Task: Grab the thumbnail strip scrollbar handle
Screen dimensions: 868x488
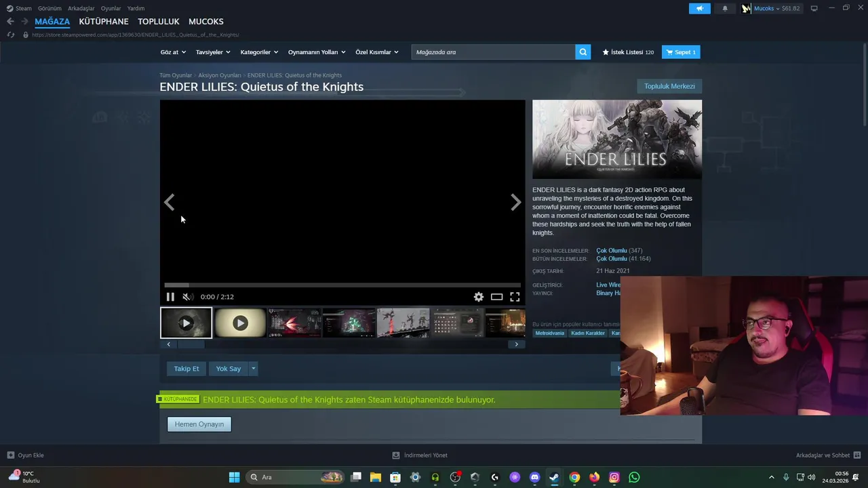Action: point(191,344)
